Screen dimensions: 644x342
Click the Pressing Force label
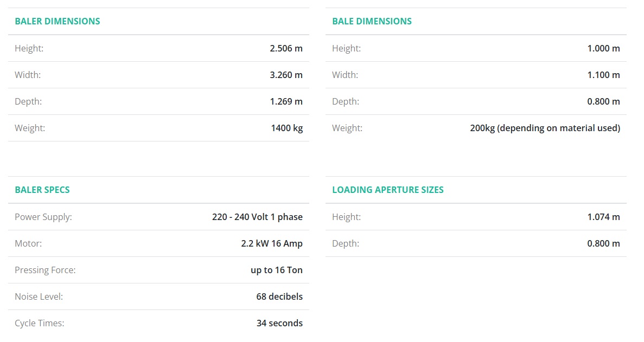(45, 270)
